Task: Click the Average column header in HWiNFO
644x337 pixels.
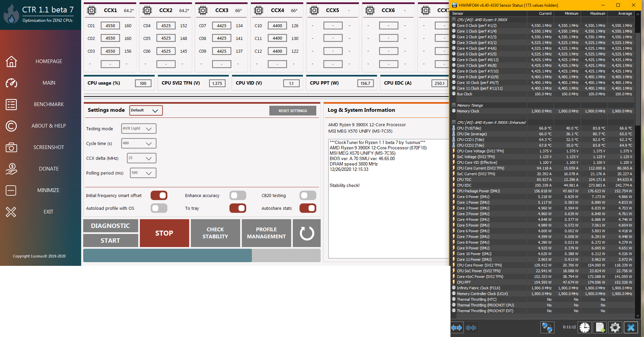Action: point(621,13)
